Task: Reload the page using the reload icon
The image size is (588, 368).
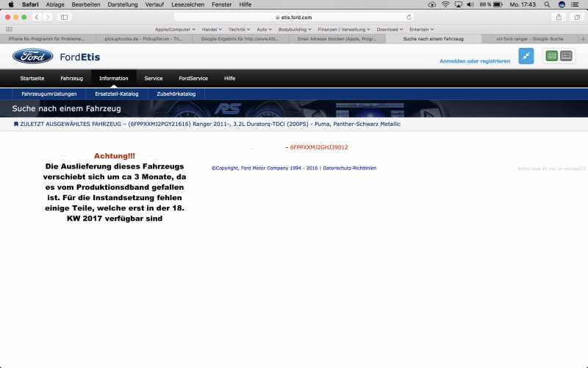Action: (x=409, y=17)
